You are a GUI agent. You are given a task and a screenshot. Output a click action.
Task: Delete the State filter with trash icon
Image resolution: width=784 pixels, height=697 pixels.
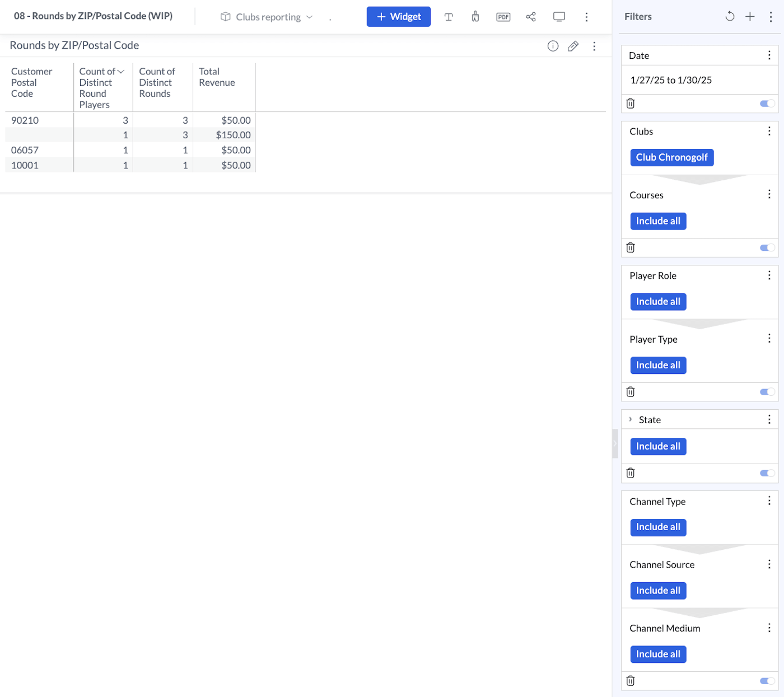point(631,473)
